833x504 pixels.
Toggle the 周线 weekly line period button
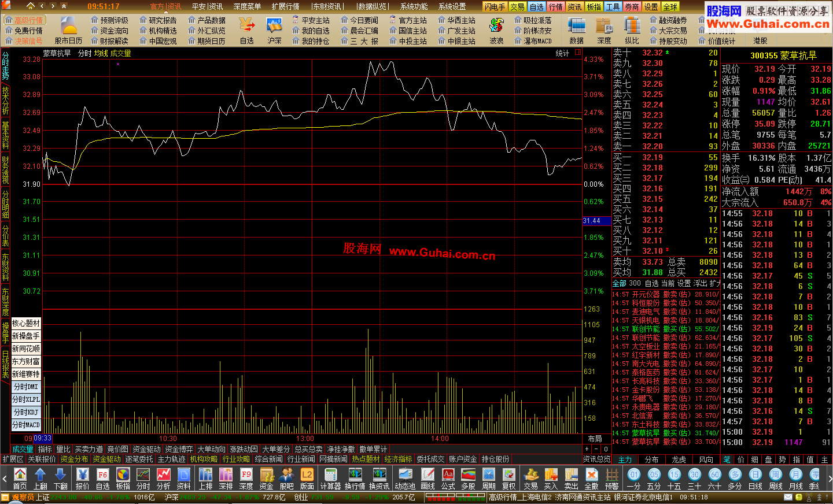776,479
